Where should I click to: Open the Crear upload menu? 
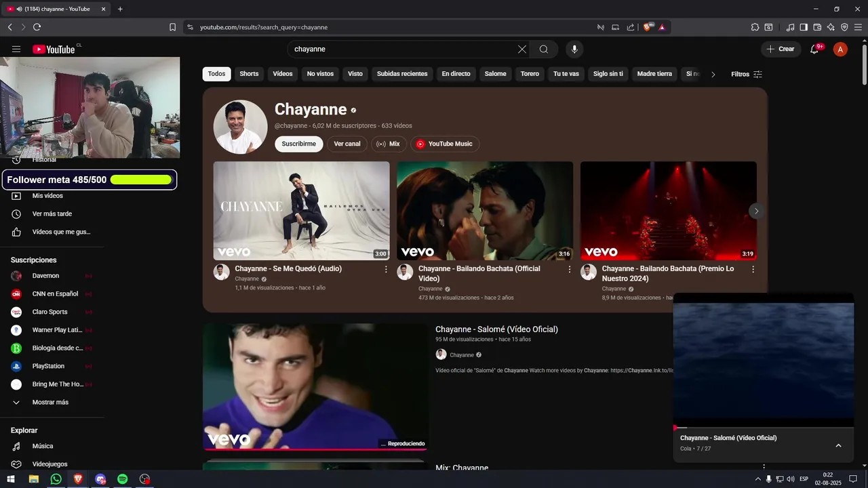point(781,49)
